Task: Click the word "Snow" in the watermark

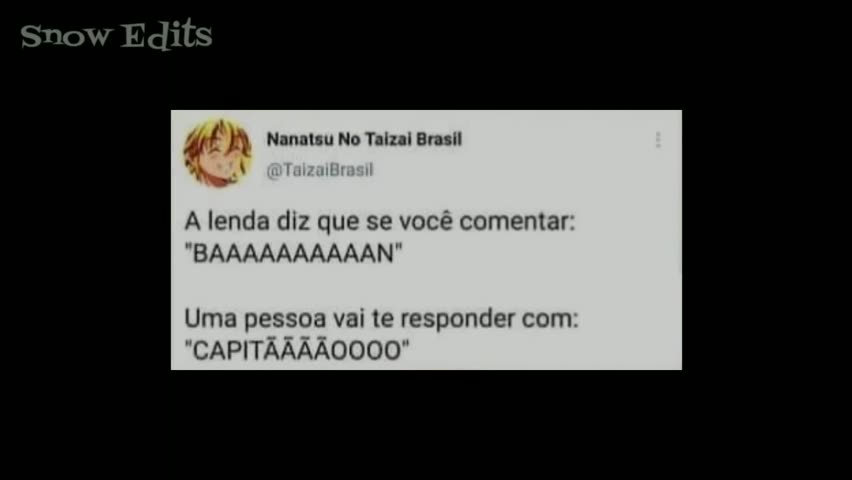Action: [66, 36]
